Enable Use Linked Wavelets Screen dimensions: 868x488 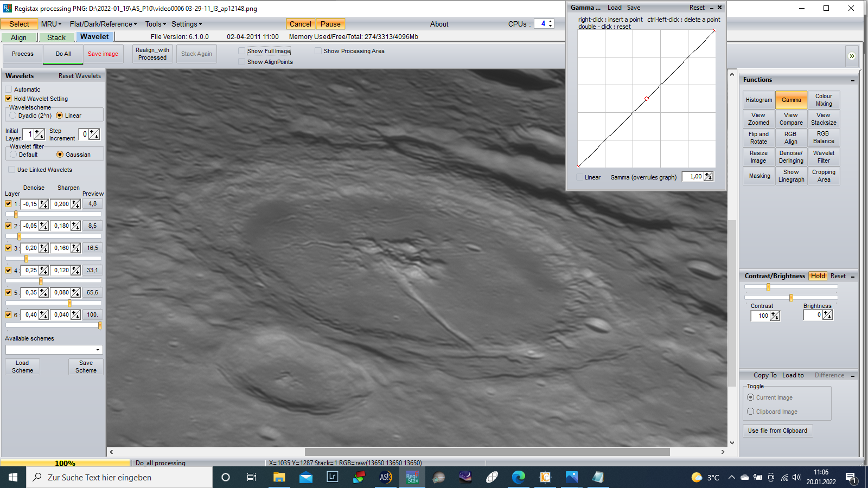(x=11, y=170)
